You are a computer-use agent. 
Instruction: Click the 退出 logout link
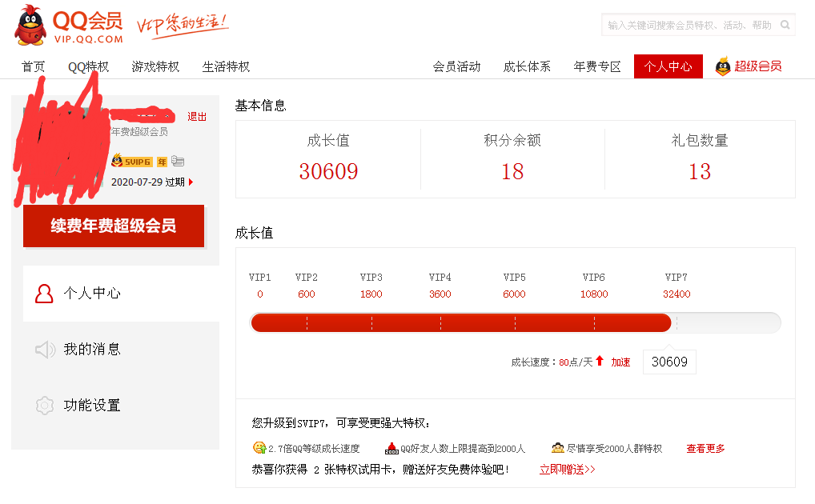[197, 116]
